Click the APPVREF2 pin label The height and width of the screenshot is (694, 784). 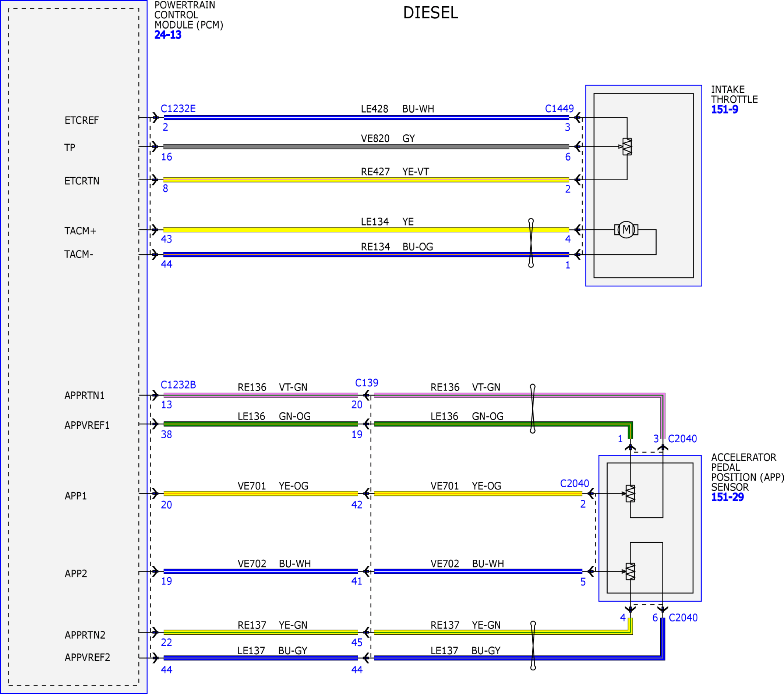click(x=88, y=657)
